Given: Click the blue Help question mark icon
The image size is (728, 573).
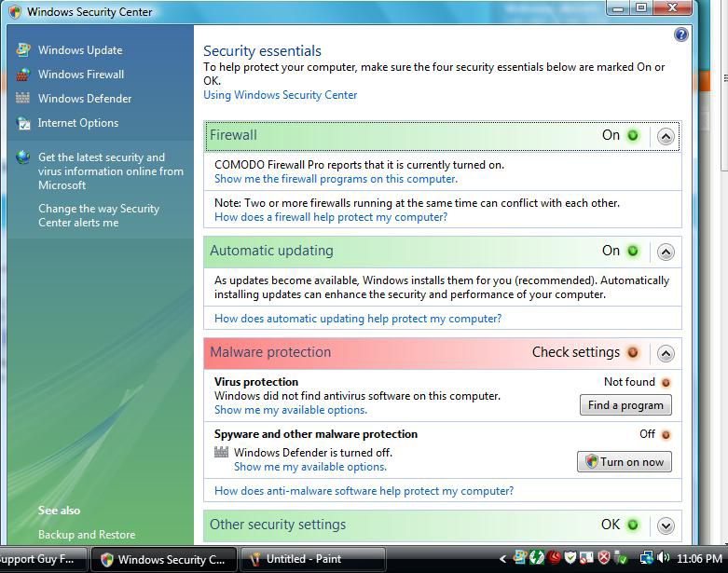Looking at the screenshot, I should 680,34.
